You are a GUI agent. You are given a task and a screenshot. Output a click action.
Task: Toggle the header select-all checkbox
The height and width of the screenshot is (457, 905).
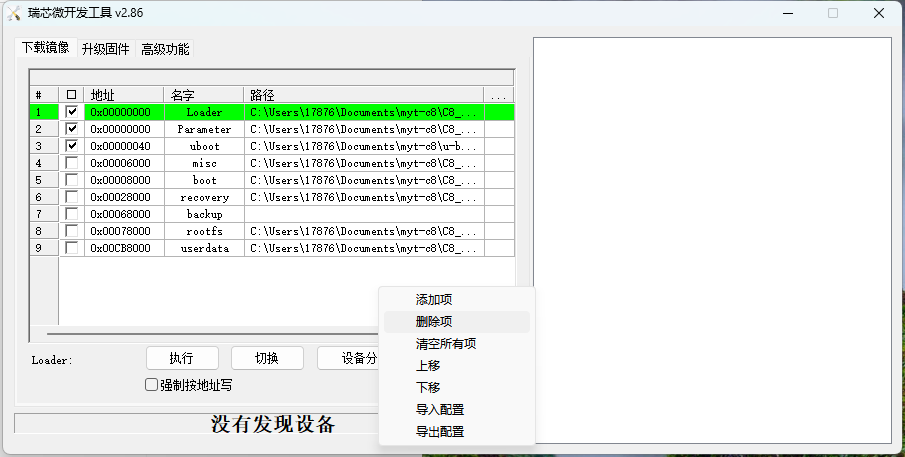click(x=71, y=95)
